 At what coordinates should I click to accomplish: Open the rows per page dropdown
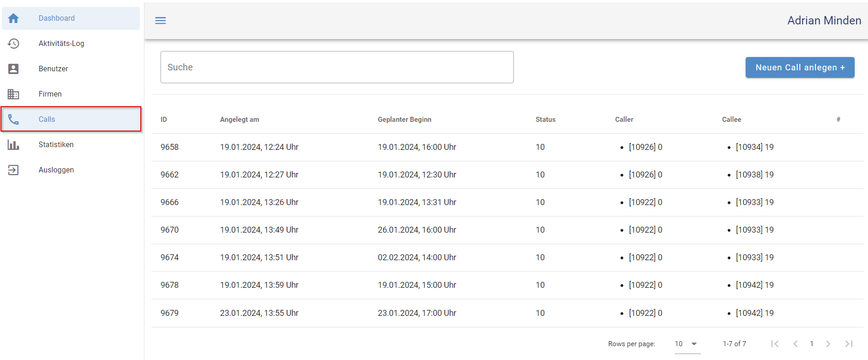687,344
